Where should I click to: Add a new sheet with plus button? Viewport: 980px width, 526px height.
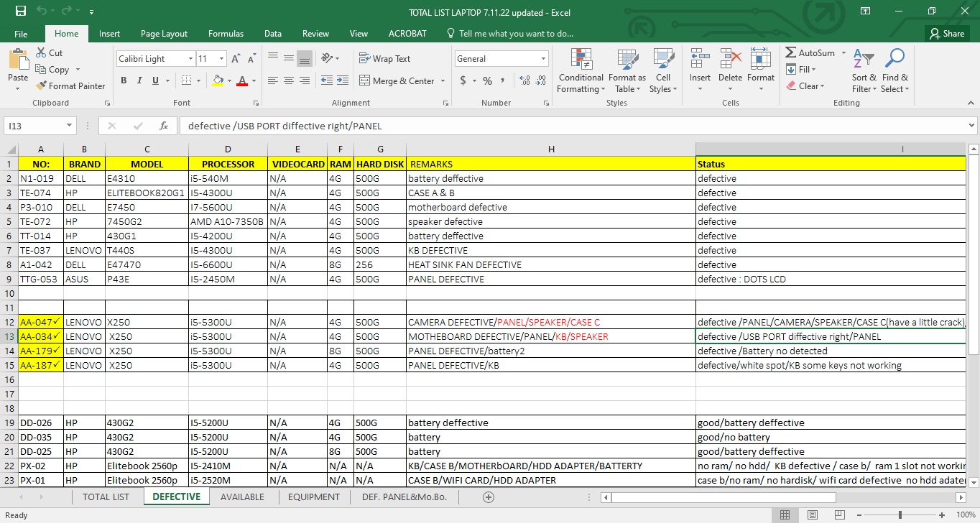[489, 497]
